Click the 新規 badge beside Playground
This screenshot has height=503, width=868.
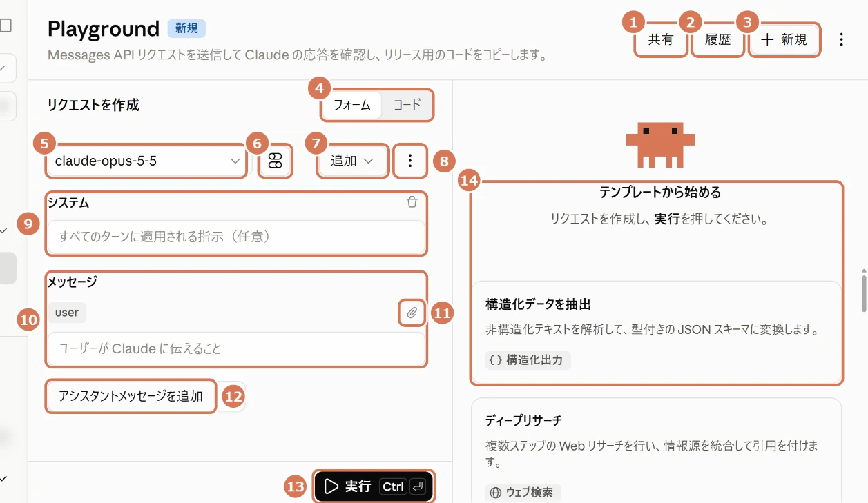click(186, 28)
